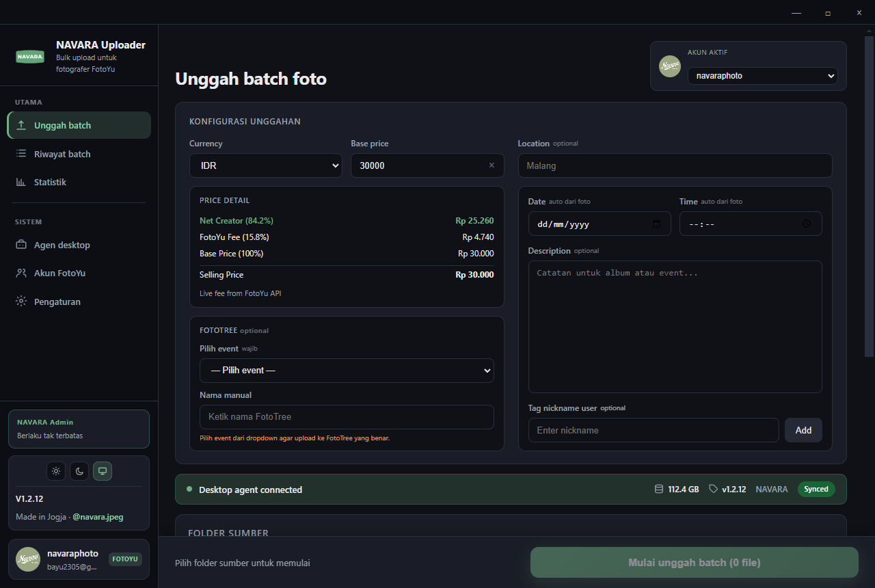
Task: Open Riwayat batch in sidebar
Action: tap(79, 154)
